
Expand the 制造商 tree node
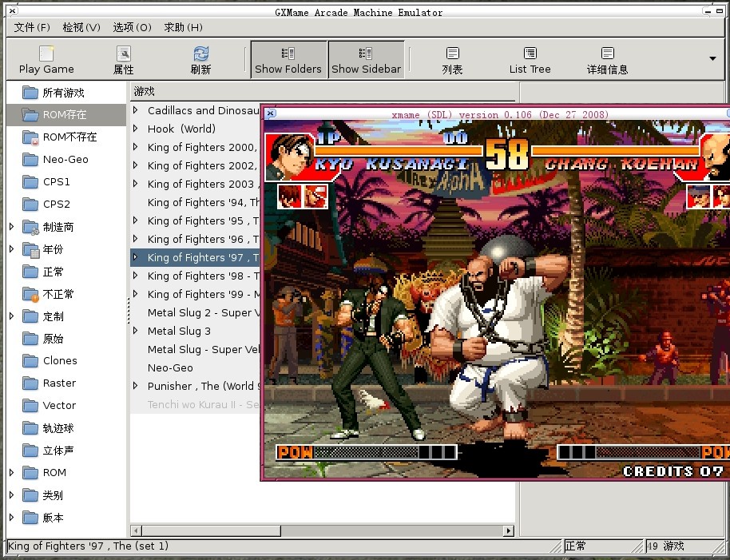12,227
